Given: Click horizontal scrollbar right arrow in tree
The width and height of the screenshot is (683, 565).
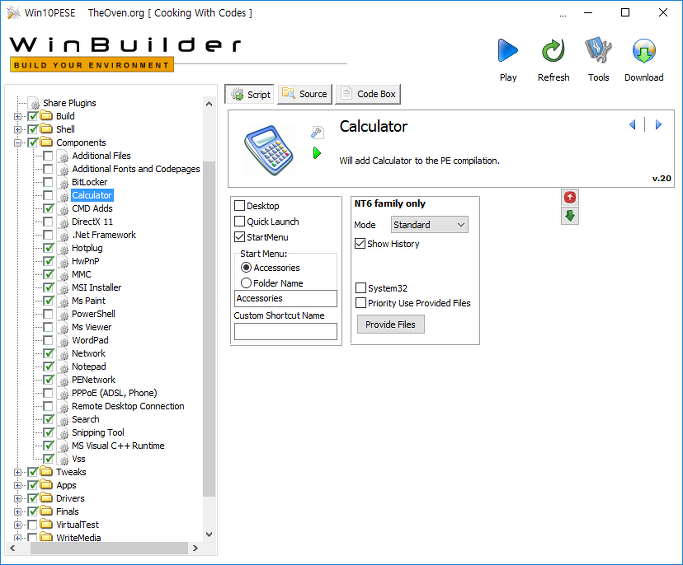Looking at the screenshot, I should coord(195,548).
